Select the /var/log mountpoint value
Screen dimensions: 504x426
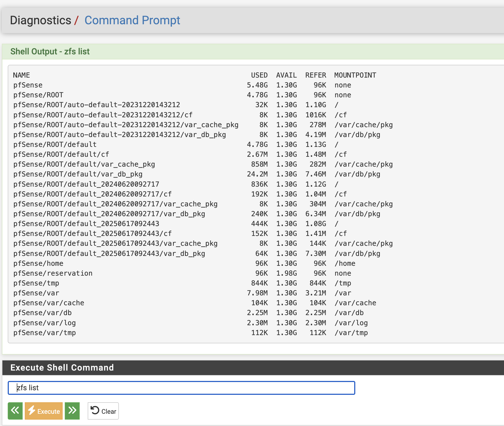351,323
